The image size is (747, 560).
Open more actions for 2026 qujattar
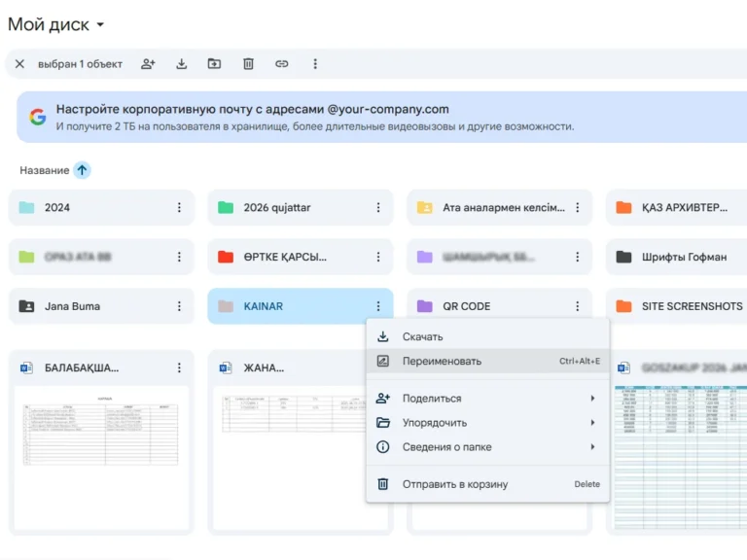(x=378, y=208)
